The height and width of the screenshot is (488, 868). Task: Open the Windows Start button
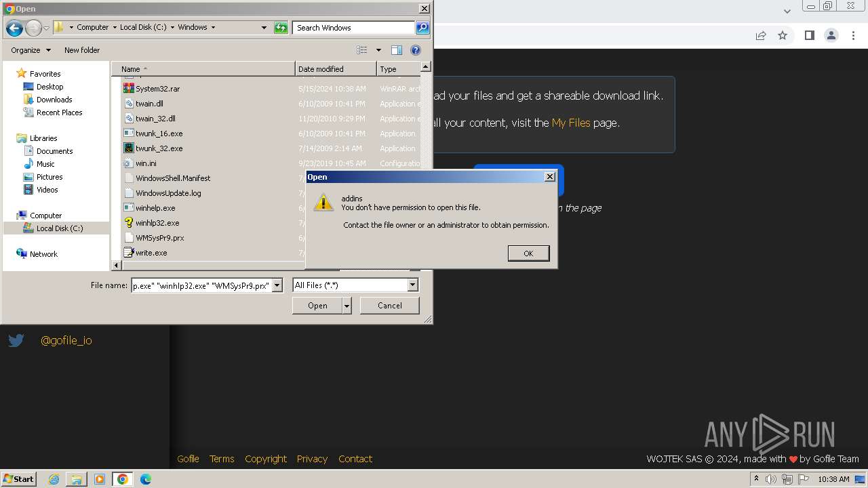[x=19, y=479]
